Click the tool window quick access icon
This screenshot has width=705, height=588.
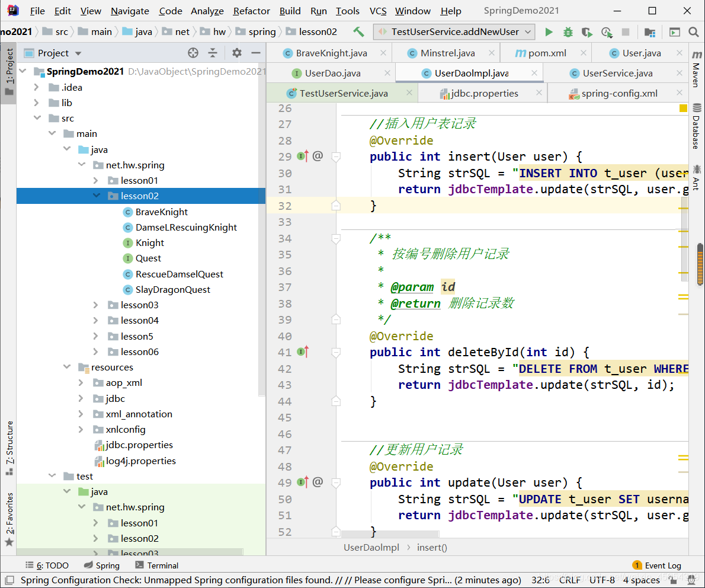click(9, 580)
